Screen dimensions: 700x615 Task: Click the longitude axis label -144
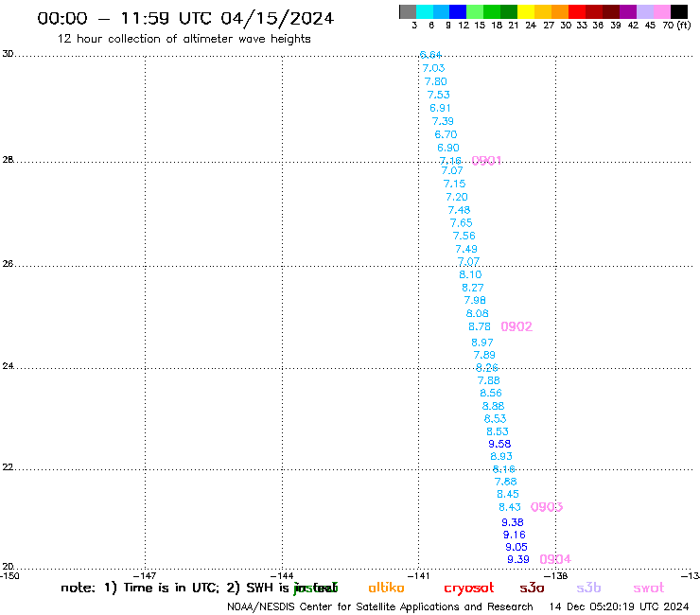[x=282, y=575]
